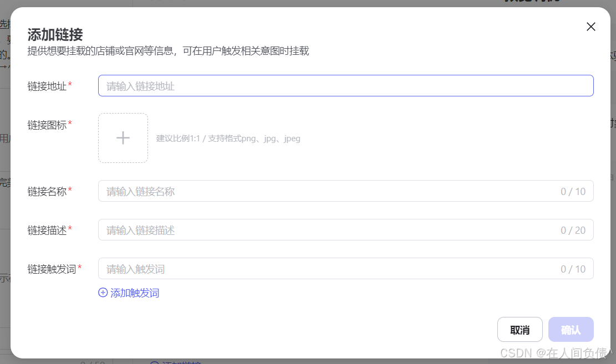Click the dialog description about 店铺或官网
This screenshot has height=364, width=616.
pyautogui.click(x=168, y=51)
